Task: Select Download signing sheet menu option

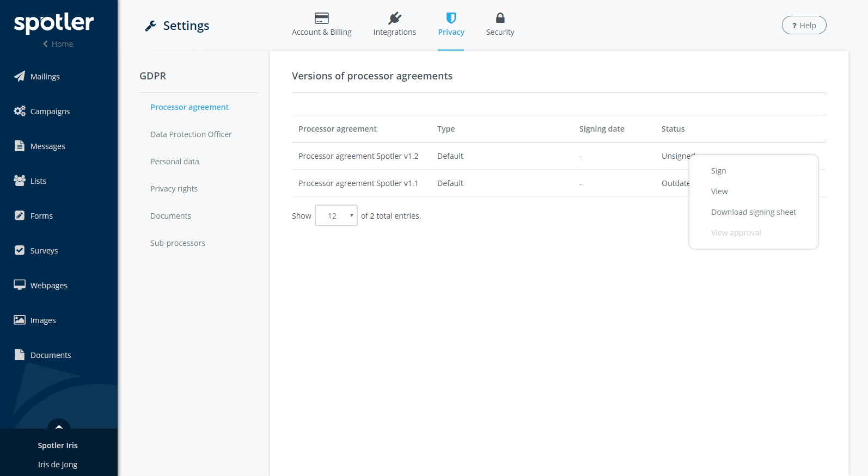Action: point(753,212)
